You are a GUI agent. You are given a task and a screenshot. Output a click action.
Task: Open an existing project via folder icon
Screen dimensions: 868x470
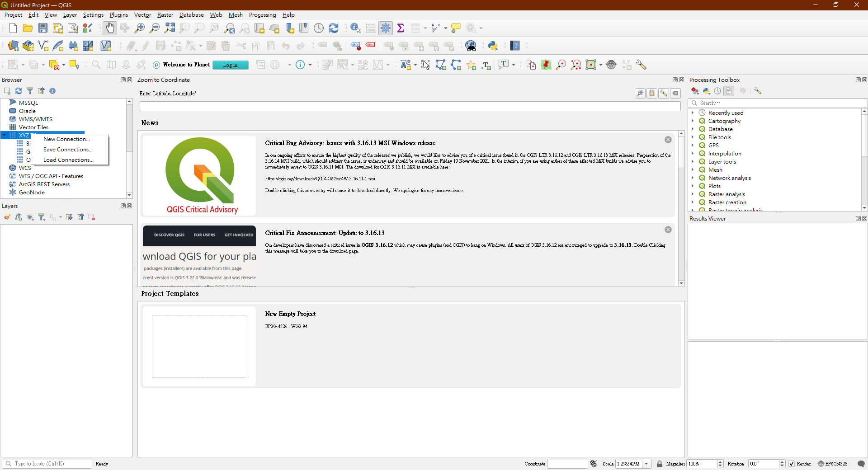(x=28, y=28)
